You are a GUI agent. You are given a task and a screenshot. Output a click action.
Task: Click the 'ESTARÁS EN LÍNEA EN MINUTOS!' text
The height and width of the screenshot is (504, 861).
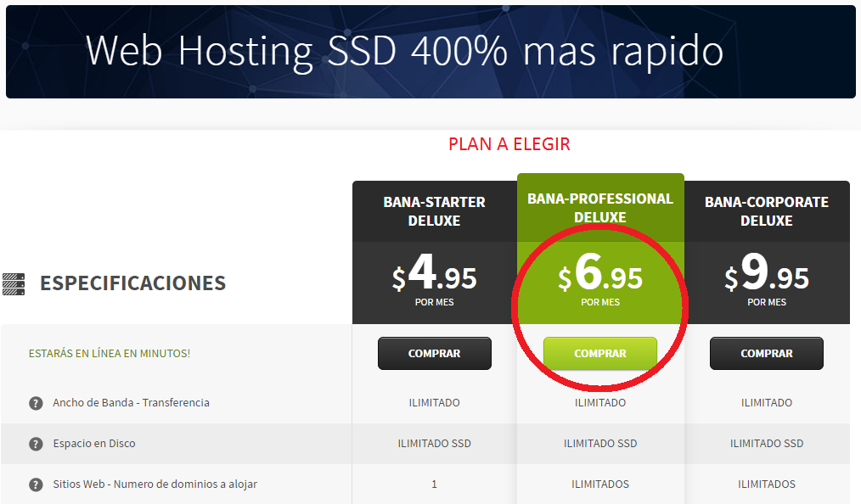click(x=110, y=354)
